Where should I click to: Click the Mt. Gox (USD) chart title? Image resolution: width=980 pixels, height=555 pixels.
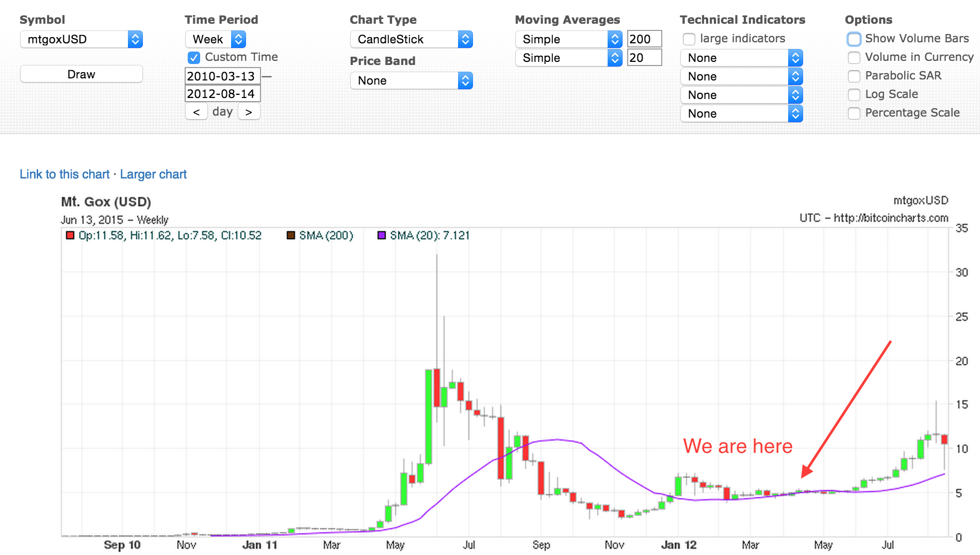point(106,202)
